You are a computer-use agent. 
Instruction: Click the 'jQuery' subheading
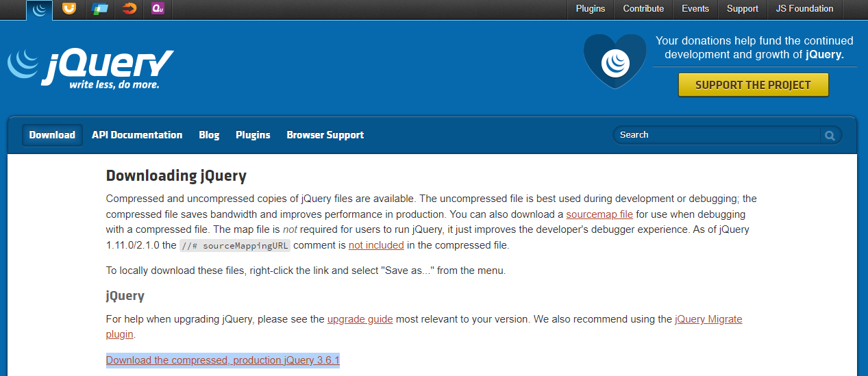125,297
